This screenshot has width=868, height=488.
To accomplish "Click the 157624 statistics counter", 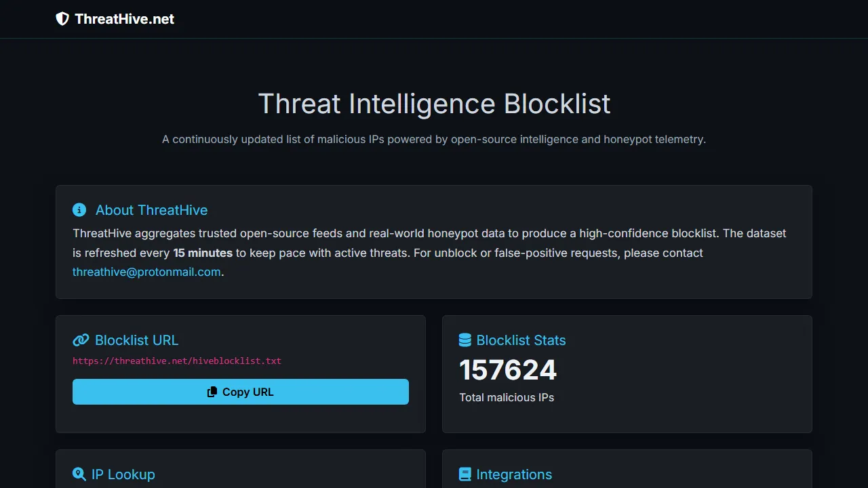I will (x=508, y=369).
